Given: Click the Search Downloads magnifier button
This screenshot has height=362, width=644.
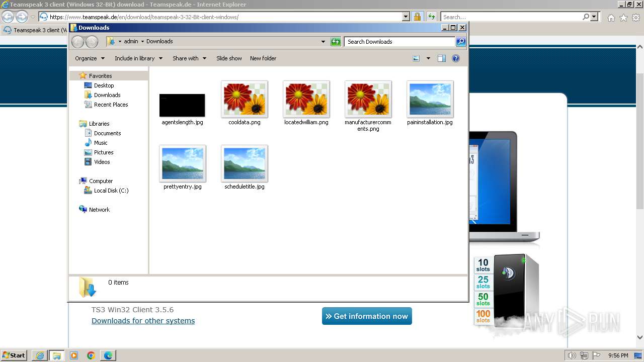Looking at the screenshot, I should [x=461, y=42].
